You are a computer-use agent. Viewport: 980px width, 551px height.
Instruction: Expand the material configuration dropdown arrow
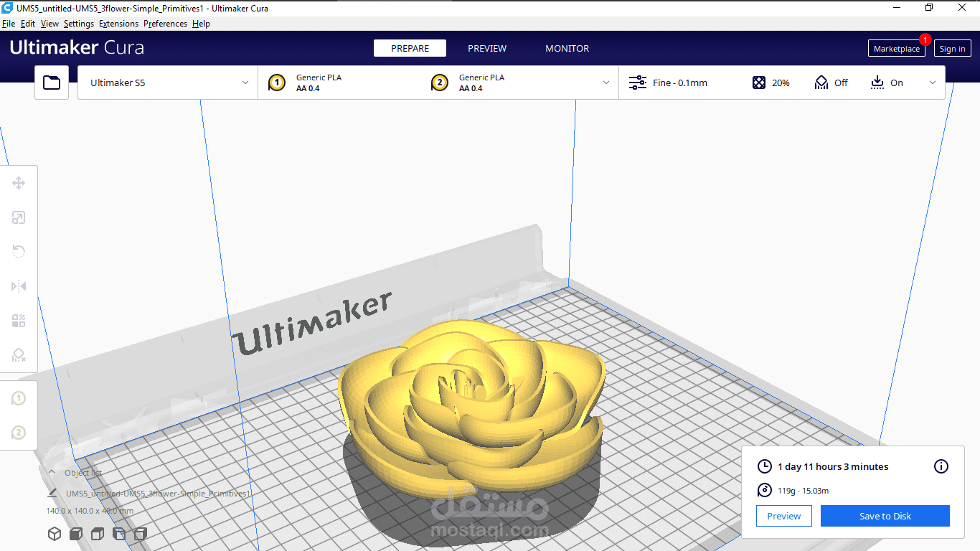tap(606, 83)
